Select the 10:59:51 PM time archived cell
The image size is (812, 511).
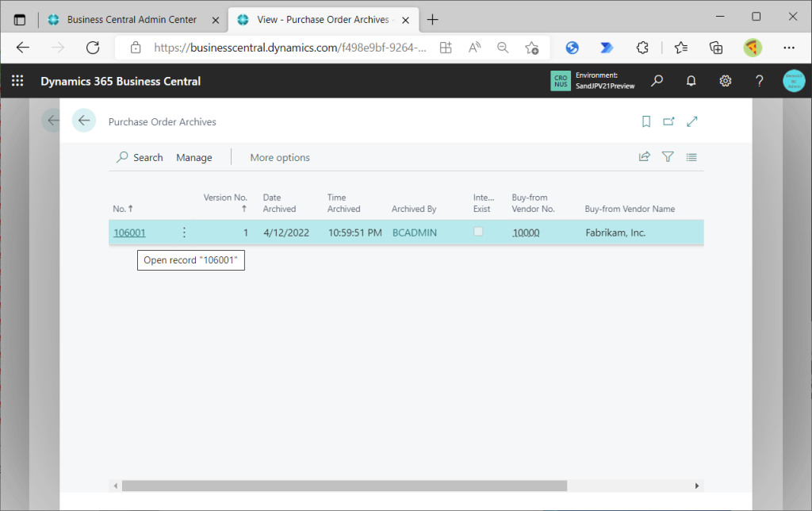point(354,232)
